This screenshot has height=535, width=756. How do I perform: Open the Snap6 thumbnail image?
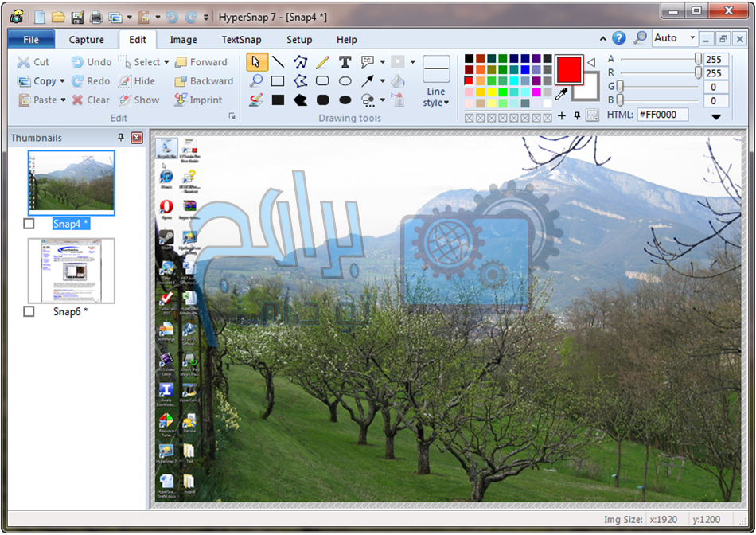pos(72,271)
